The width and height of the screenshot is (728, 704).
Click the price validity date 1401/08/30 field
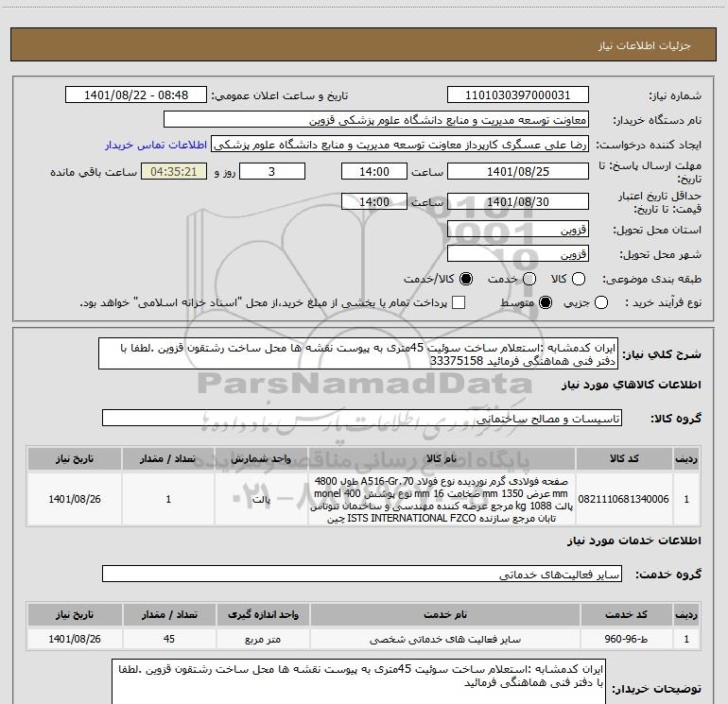pyautogui.click(x=518, y=201)
